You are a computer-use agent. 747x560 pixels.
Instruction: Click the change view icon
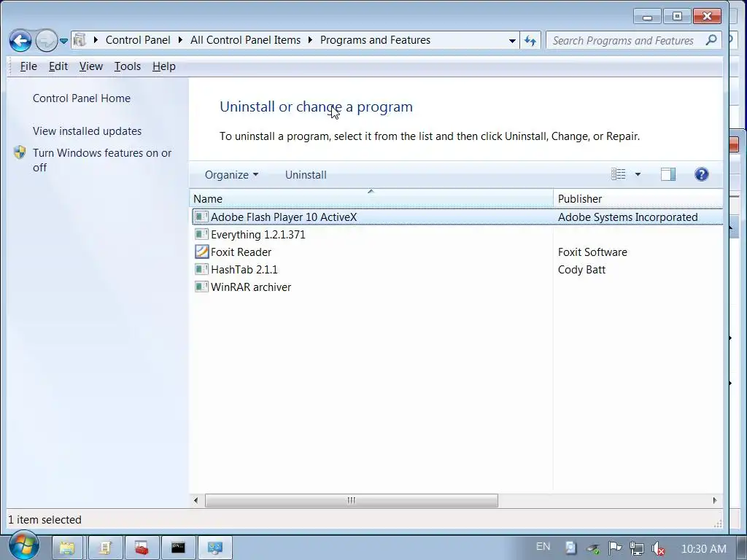(619, 174)
